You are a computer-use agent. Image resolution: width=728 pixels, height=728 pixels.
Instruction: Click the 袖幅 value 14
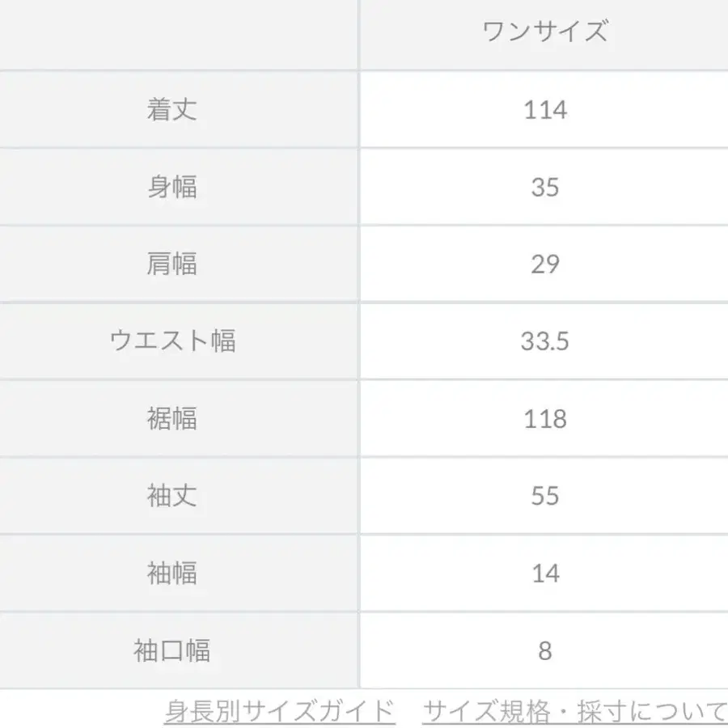pyautogui.click(x=544, y=574)
